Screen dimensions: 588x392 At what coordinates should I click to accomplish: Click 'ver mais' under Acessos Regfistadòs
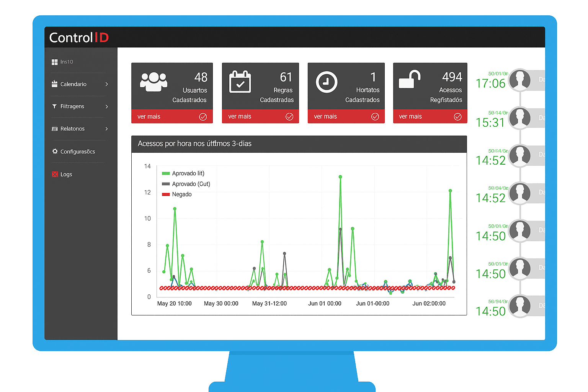pos(410,116)
